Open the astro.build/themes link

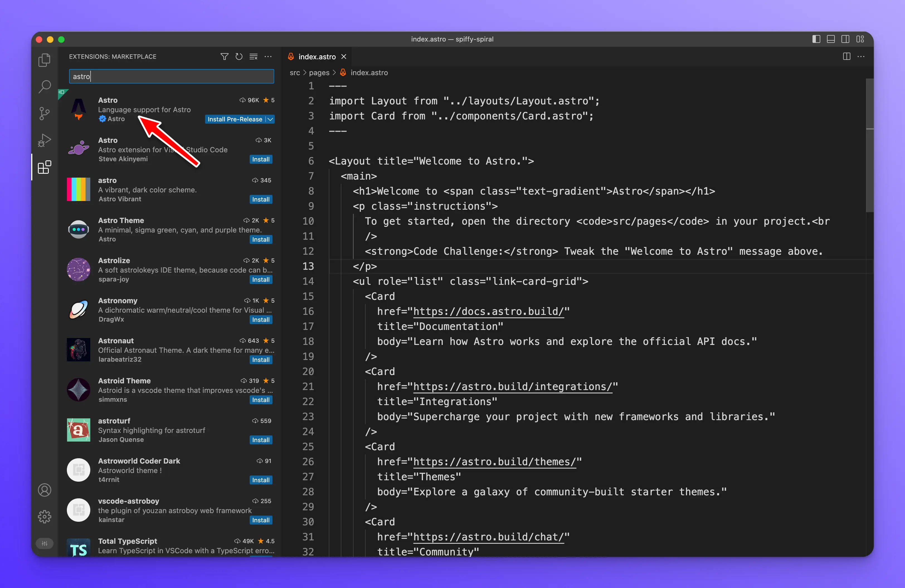[494, 462]
